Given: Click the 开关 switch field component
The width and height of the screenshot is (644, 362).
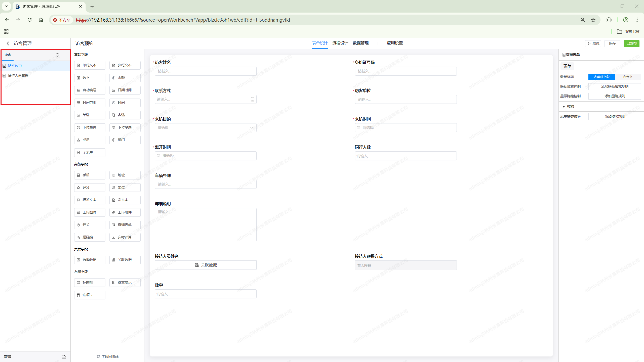Looking at the screenshot, I should click(x=90, y=225).
